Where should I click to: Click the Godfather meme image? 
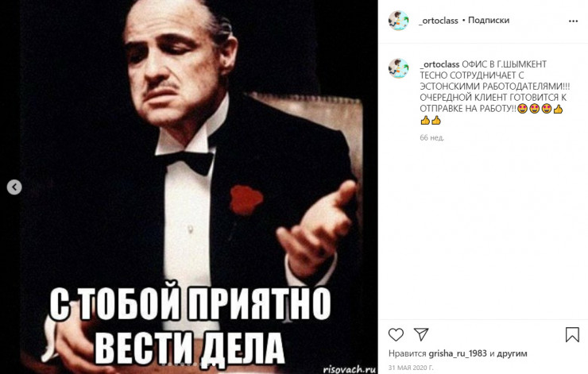189,187
